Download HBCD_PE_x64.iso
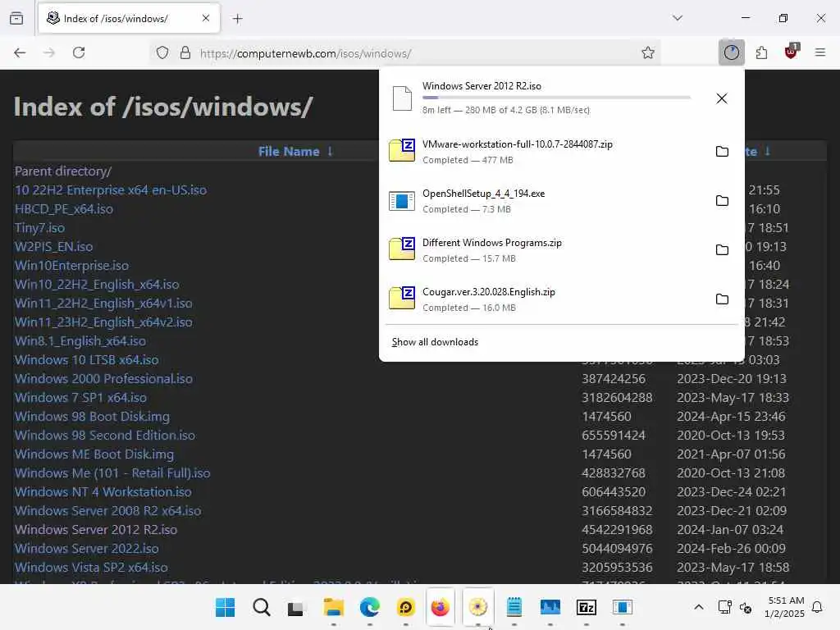The image size is (840, 630). click(64, 209)
